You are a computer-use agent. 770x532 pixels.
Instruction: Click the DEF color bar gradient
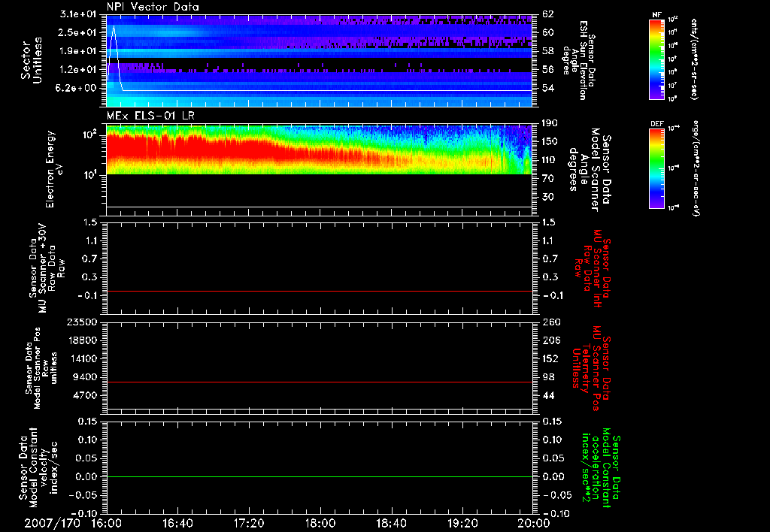(657, 168)
